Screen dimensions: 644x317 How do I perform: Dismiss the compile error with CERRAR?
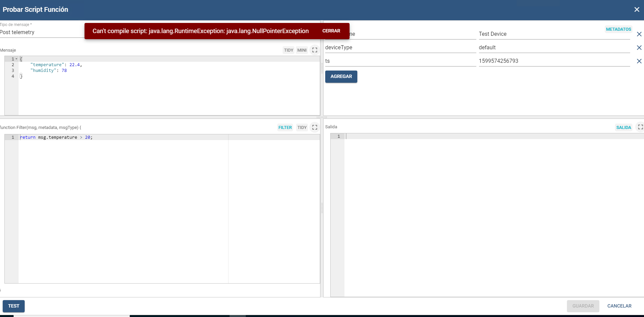pos(331,31)
